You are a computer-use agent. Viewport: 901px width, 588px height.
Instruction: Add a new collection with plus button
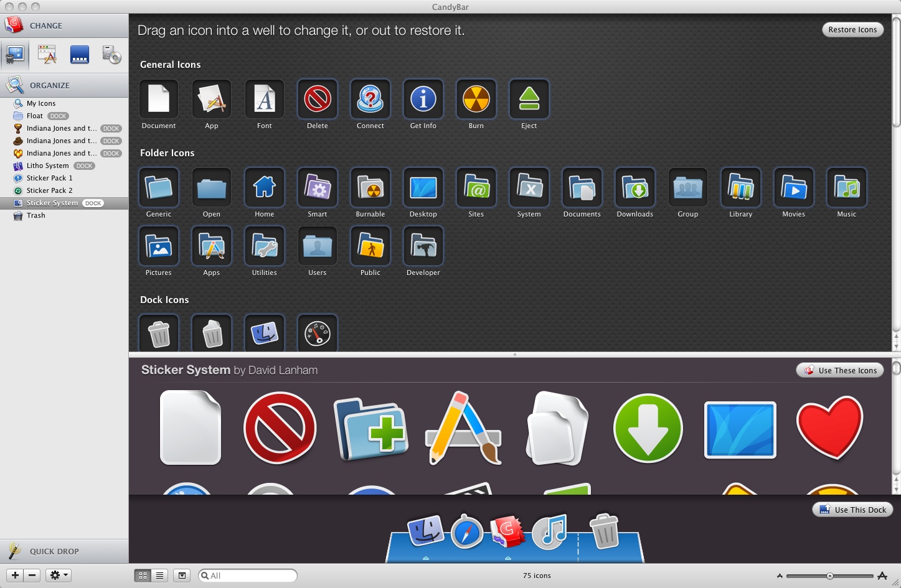tap(16, 576)
